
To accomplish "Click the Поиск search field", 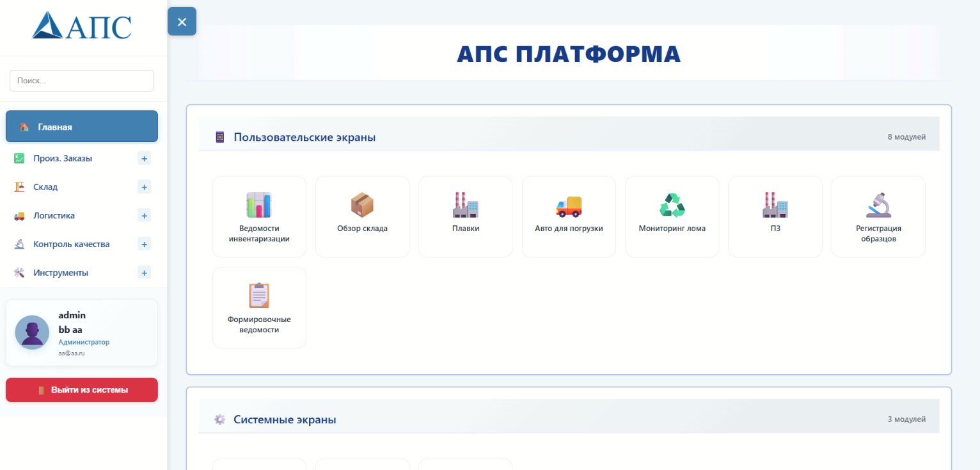I will 82,81.
